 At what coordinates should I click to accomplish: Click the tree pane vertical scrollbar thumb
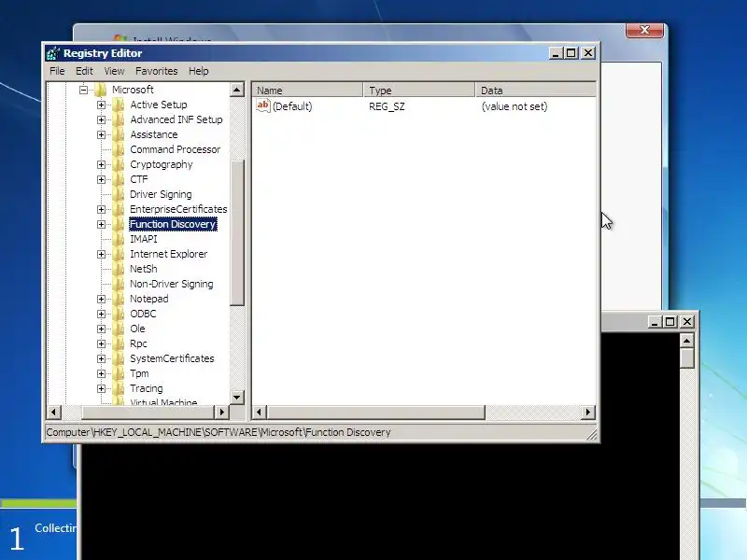click(237, 232)
